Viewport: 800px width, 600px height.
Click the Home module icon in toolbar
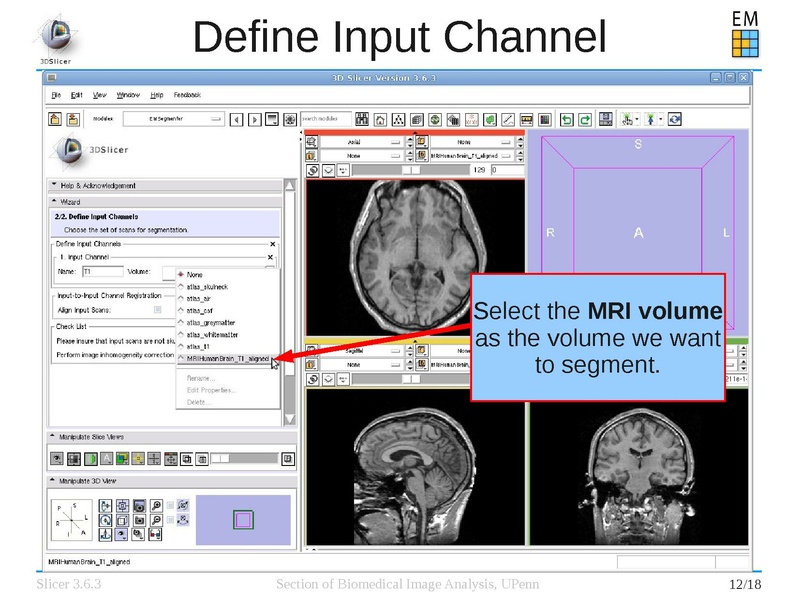coord(380,119)
